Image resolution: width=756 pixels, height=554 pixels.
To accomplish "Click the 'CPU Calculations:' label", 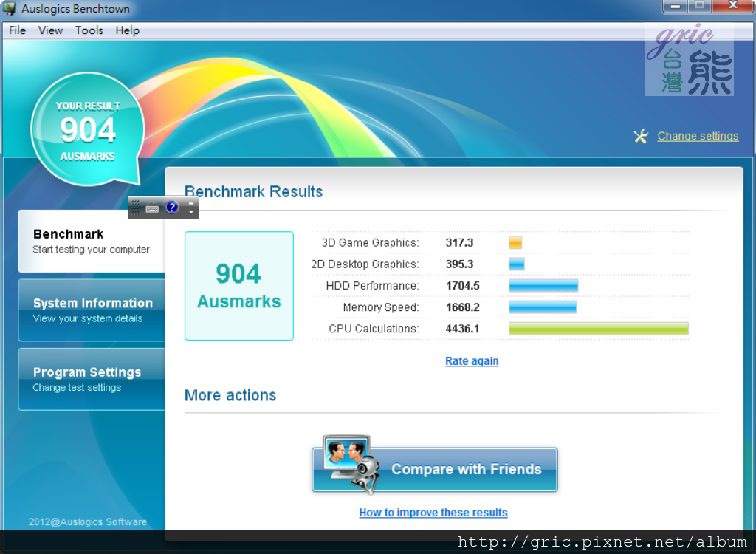I will (x=374, y=329).
